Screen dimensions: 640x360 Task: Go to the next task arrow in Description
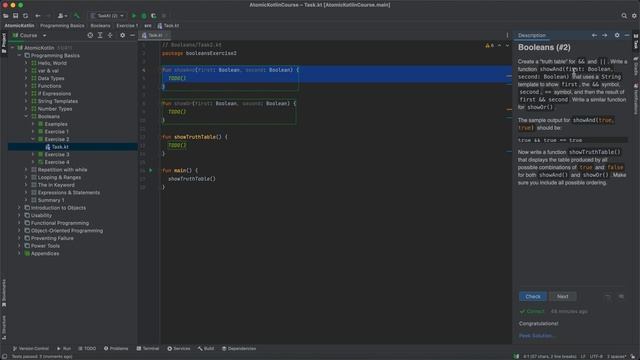tap(604, 36)
